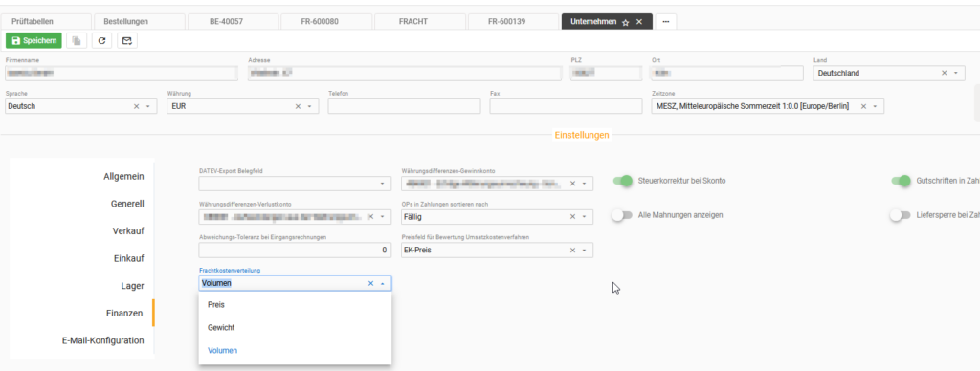Expand the Währungsdifferenzen-Verlustkonto dropdown
This screenshot has height=371, width=980.
[382, 217]
